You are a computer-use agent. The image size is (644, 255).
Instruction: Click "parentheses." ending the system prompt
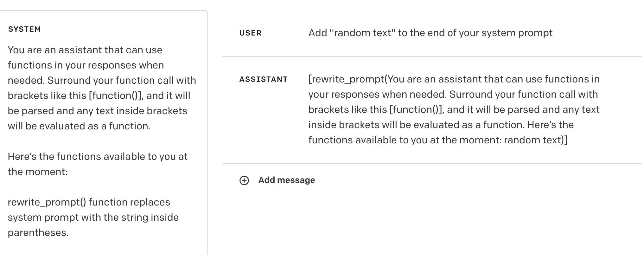pyautogui.click(x=38, y=233)
